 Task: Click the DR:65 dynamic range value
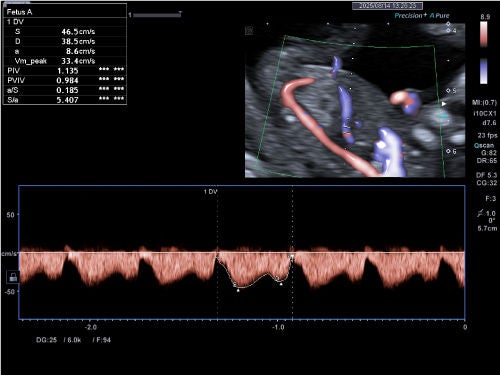pyautogui.click(x=487, y=161)
